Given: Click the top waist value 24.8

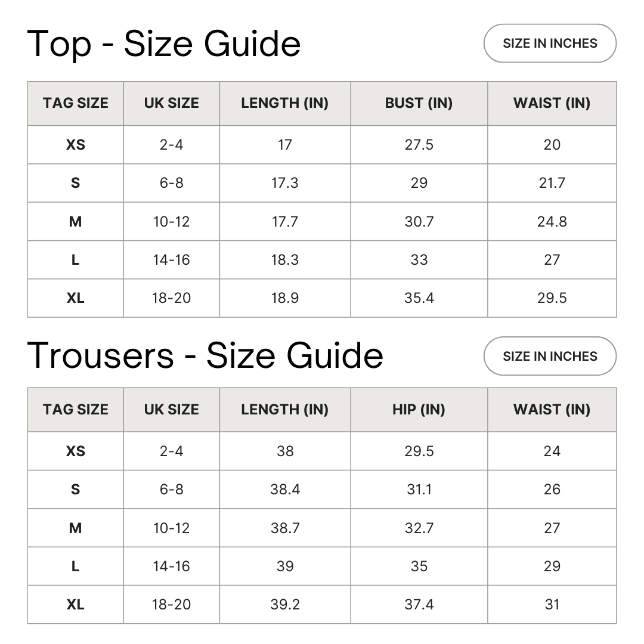Looking at the screenshot, I should click(552, 222).
